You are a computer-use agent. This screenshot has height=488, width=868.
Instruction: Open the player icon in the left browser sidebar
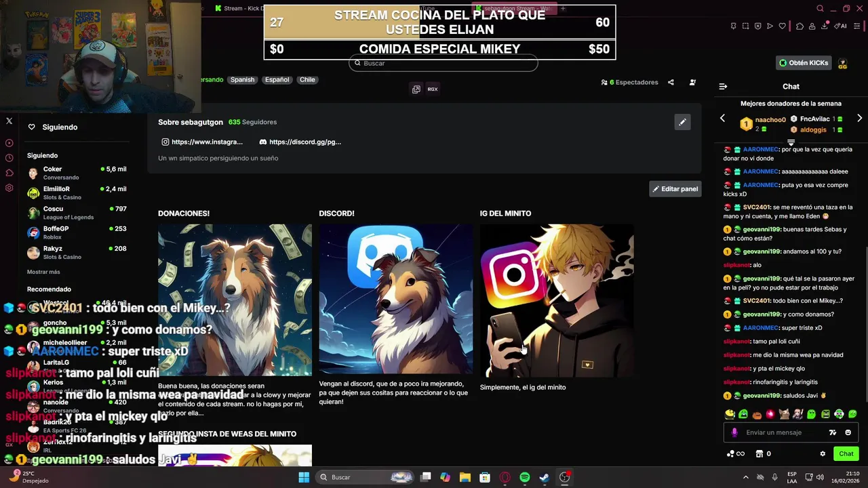coord(9,143)
